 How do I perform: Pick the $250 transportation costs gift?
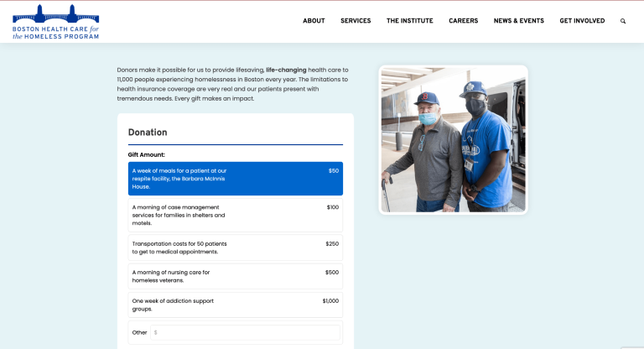(x=236, y=247)
